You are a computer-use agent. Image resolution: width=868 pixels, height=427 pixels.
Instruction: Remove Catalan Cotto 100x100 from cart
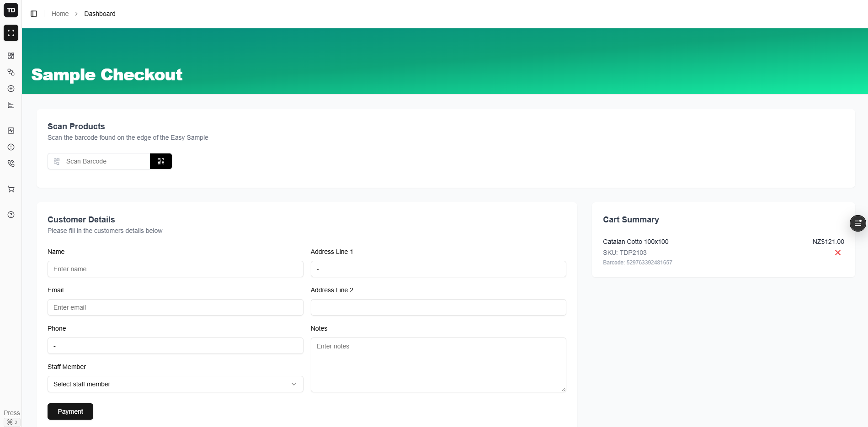pyautogui.click(x=837, y=253)
